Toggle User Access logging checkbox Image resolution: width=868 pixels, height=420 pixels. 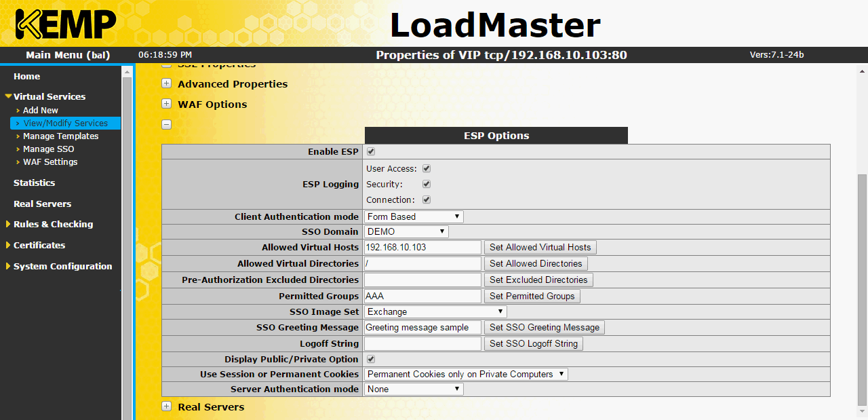pyautogui.click(x=427, y=168)
